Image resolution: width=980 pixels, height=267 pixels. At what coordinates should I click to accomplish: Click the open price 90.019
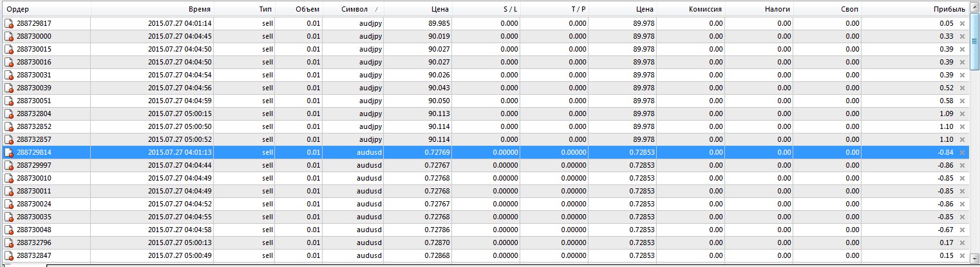coord(438,36)
